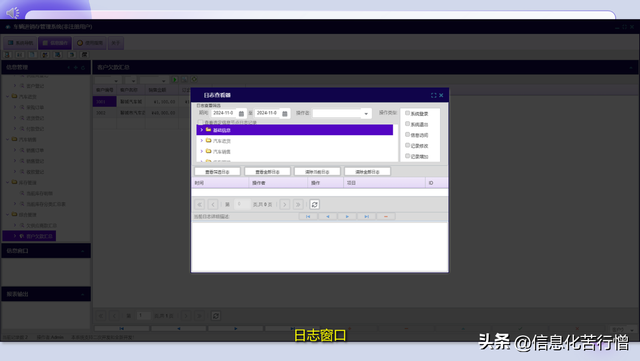Sort by the 操作者 column header
The image size is (640, 361).
pyautogui.click(x=278, y=183)
